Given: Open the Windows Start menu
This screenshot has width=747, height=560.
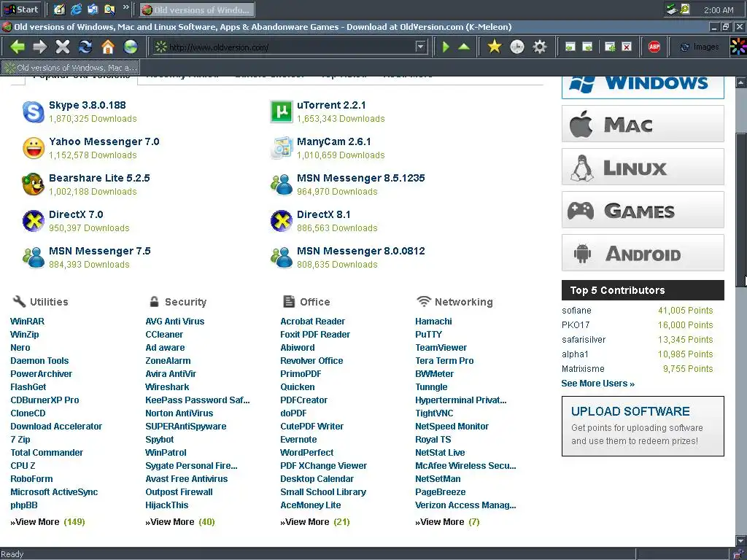Looking at the screenshot, I should 20,9.
